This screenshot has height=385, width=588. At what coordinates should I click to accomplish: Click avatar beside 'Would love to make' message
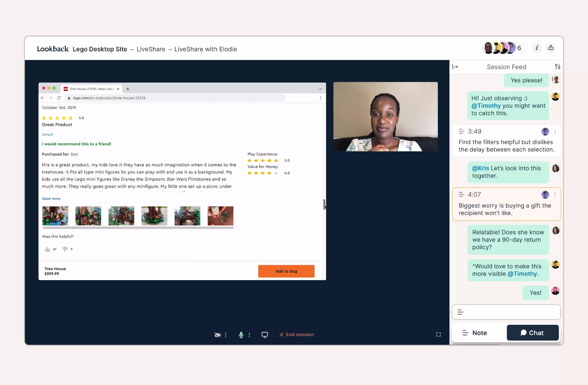coord(555,264)
